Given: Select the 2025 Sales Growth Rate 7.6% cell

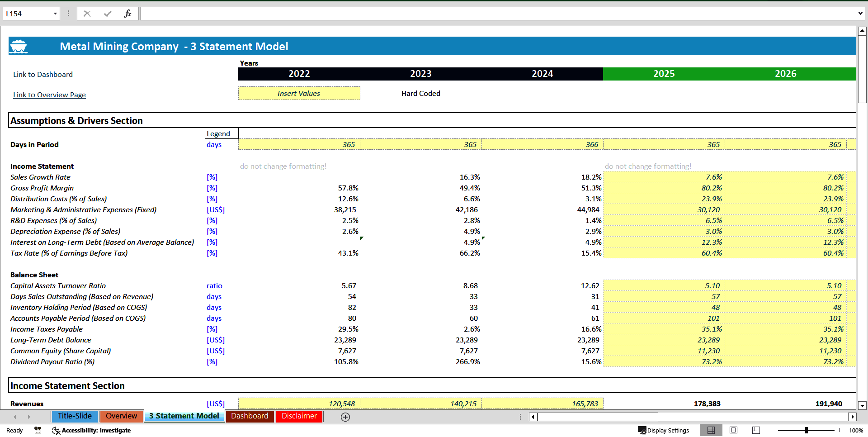Looking at the screenshot, I should 664,177.
